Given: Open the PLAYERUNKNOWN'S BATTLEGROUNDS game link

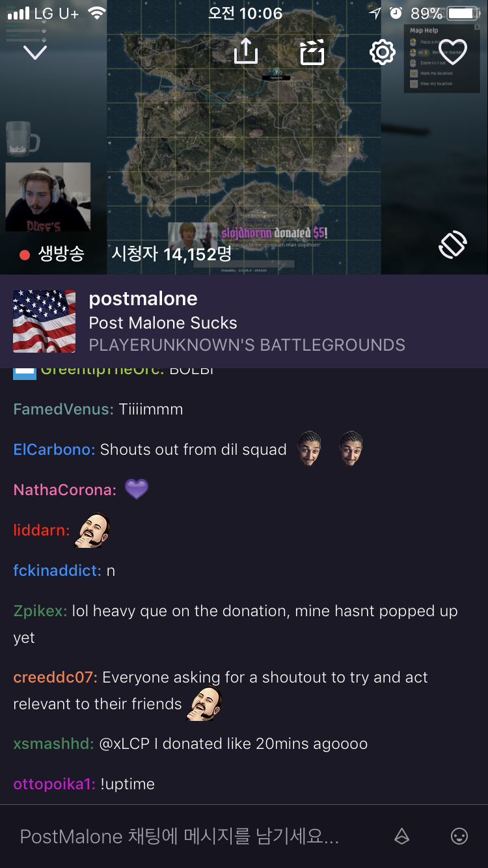Looking at the screenshot, I should [247, 345].
